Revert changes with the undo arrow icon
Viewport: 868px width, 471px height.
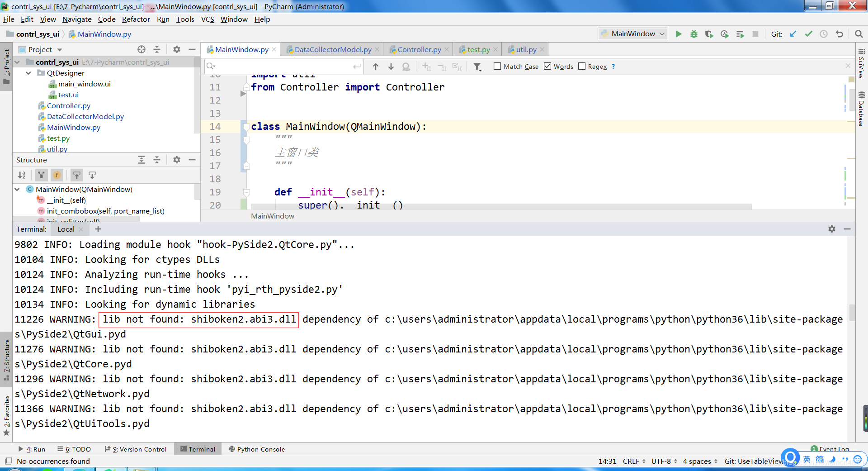(840, 34)
